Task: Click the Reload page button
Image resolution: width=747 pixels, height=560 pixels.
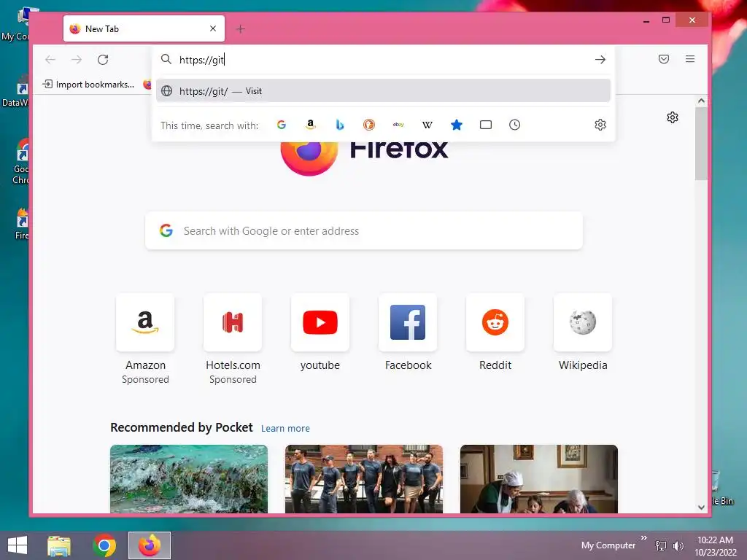Action: pos(103,60)
